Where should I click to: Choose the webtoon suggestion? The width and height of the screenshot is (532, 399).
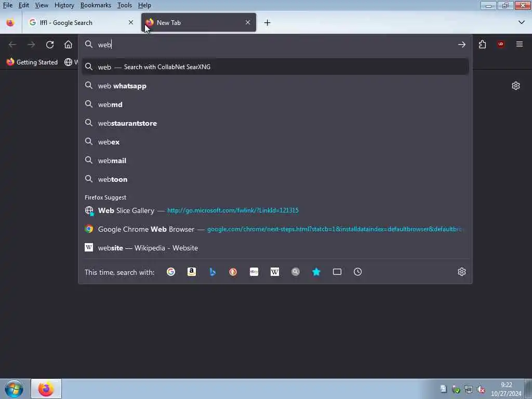tap(275, 179)
